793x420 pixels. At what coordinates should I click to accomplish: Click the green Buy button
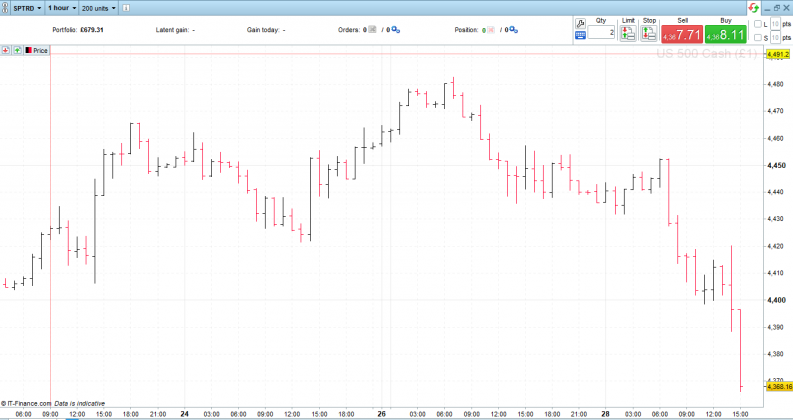[725, 34]
